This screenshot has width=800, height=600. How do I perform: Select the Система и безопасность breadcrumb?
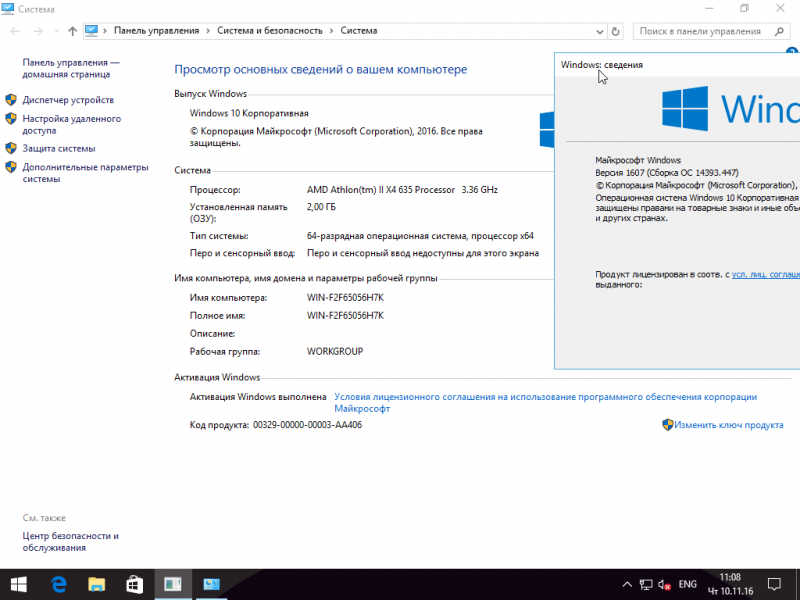270,31
